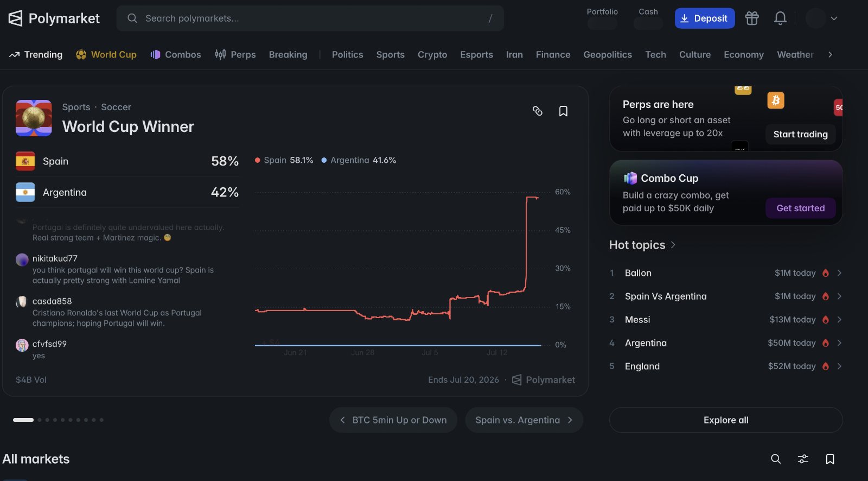The height and width of the screenshot is (481, 868).
Task: Open the Portfolio balance
Action: tap(602, 18)
